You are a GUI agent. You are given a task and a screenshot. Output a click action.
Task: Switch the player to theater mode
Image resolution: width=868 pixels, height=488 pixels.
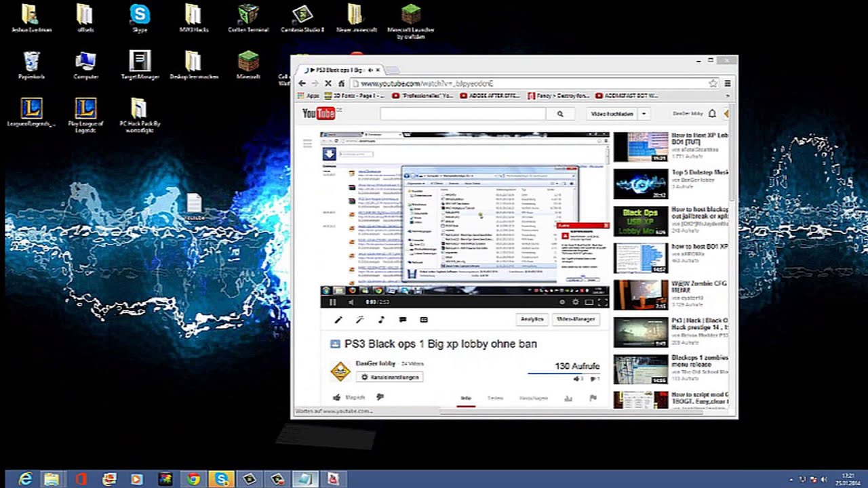coord(589,302)
